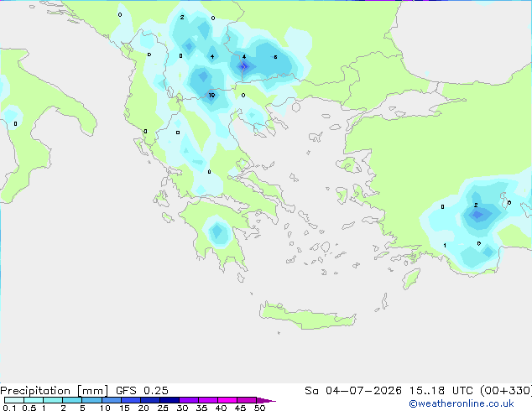The image size is (532, 411).
Task: Click legend tick label '30'
Action: (182, 408)
